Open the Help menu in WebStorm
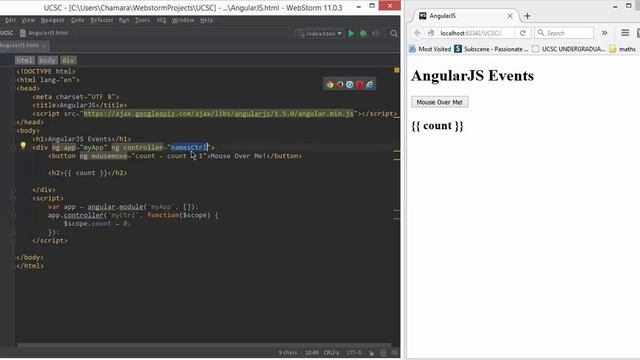 point(206,20)
